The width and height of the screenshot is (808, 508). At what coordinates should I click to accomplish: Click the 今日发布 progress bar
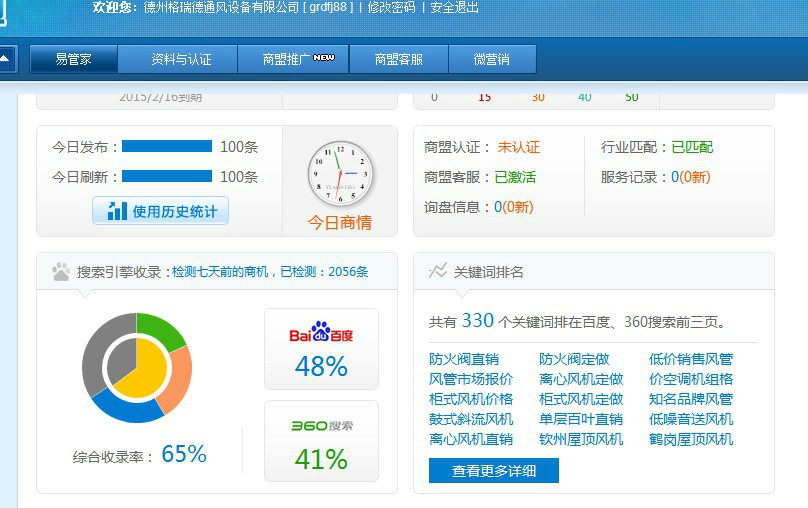click(167, 146)
